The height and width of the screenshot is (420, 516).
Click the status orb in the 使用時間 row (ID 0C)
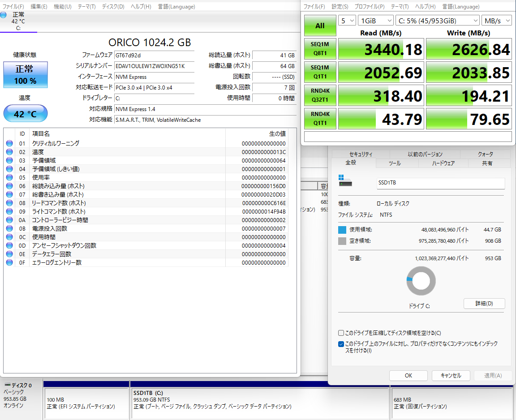(9, 237)
